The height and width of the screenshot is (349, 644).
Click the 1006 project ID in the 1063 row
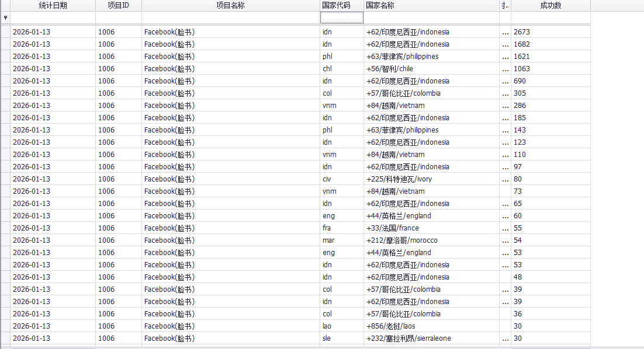118,69
